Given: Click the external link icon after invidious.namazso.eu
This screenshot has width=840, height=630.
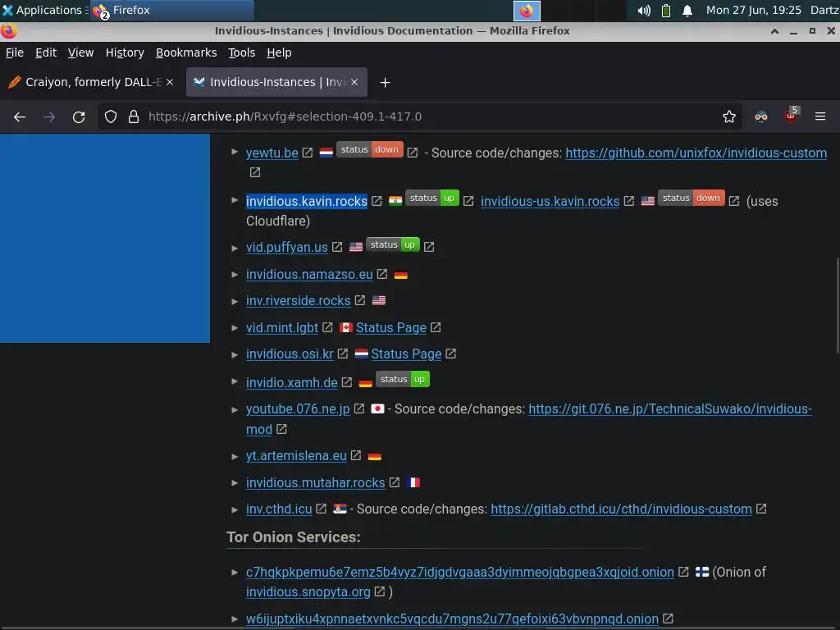Looking at the screenshot, I should point(382,274).
